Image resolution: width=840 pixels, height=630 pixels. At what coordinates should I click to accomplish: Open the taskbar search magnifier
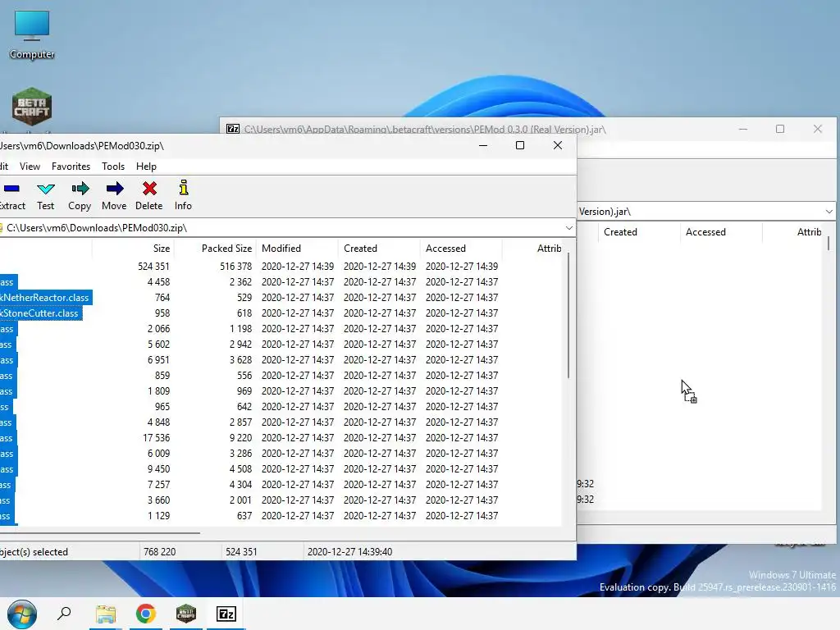tap(64, 614)
